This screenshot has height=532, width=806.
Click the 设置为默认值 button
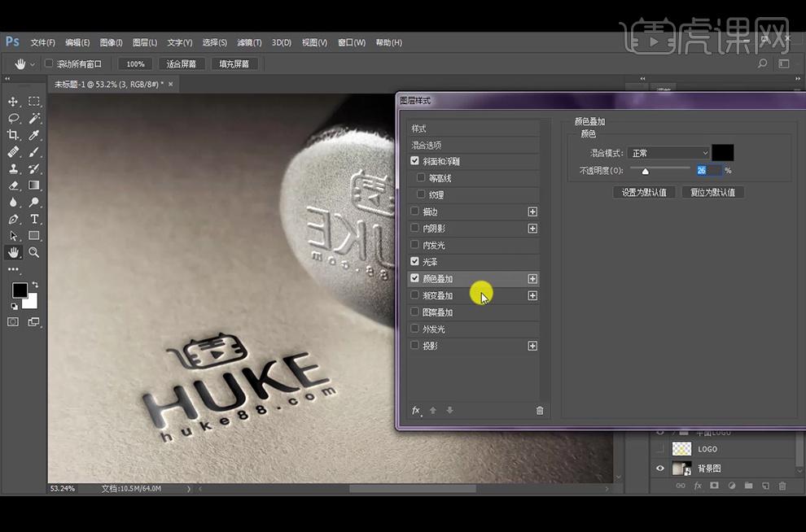644,192
